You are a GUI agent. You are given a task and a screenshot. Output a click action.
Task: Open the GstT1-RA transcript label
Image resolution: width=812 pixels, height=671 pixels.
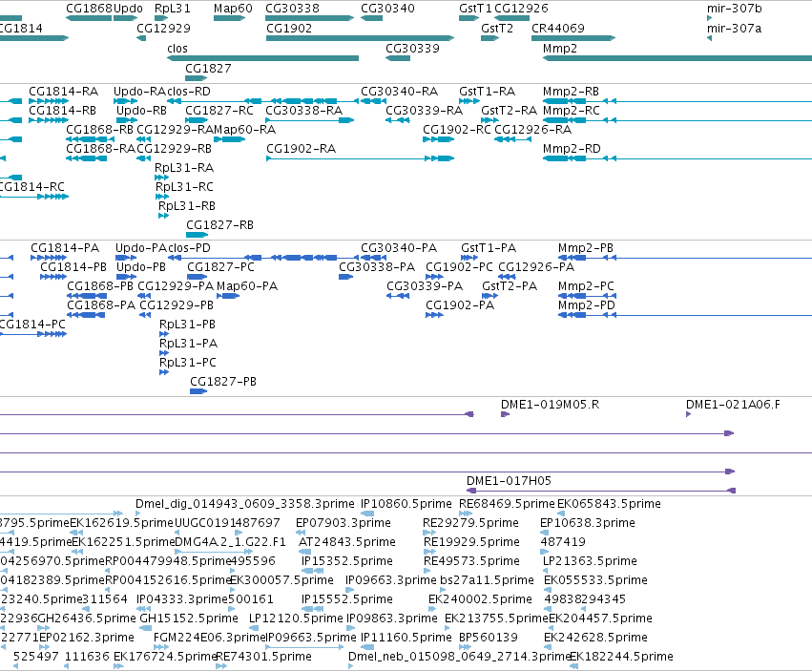pyautogui.click(x=488, y=92)
